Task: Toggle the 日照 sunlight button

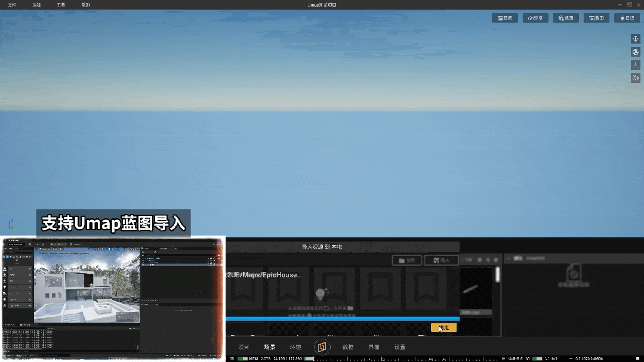Action: pos(626,18)
